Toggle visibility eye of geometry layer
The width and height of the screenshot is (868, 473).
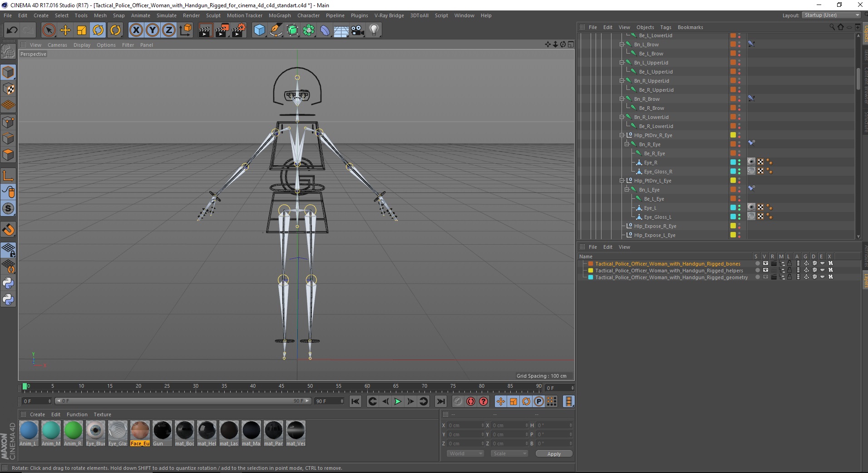click(x=765, y=277)
